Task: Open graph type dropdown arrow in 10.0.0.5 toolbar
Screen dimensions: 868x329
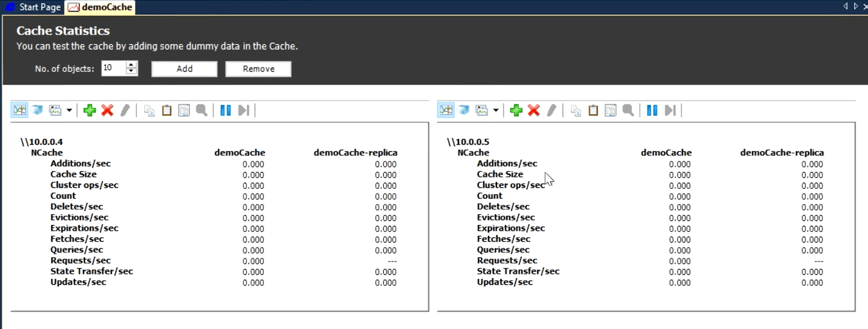Action: 495,110
